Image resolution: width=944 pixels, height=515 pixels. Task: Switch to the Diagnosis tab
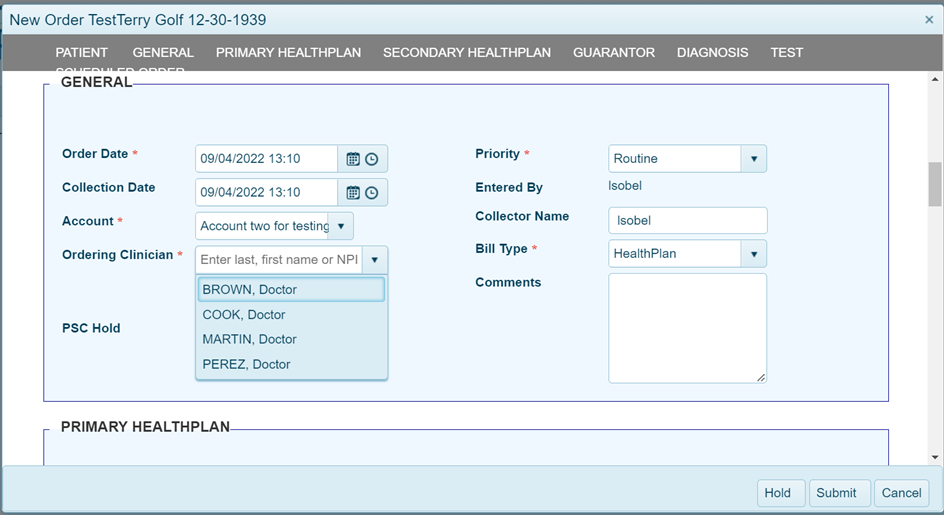712,53
